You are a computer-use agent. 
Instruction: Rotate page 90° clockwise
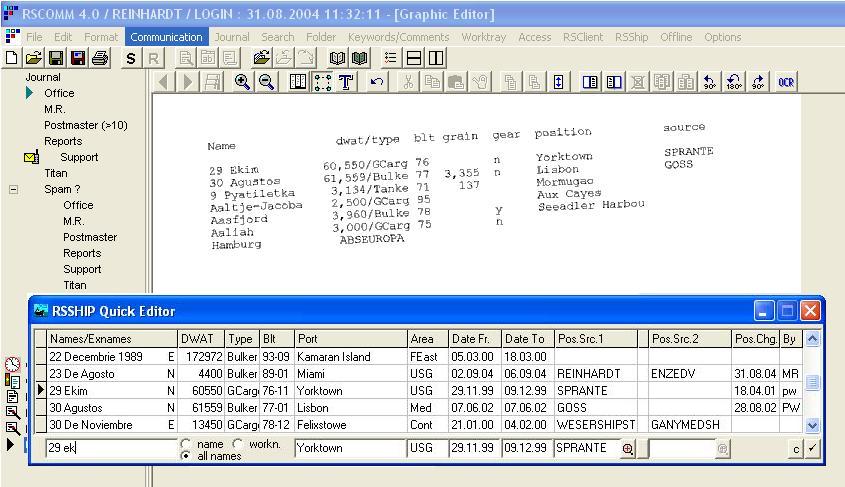click(x=758, y=82)
